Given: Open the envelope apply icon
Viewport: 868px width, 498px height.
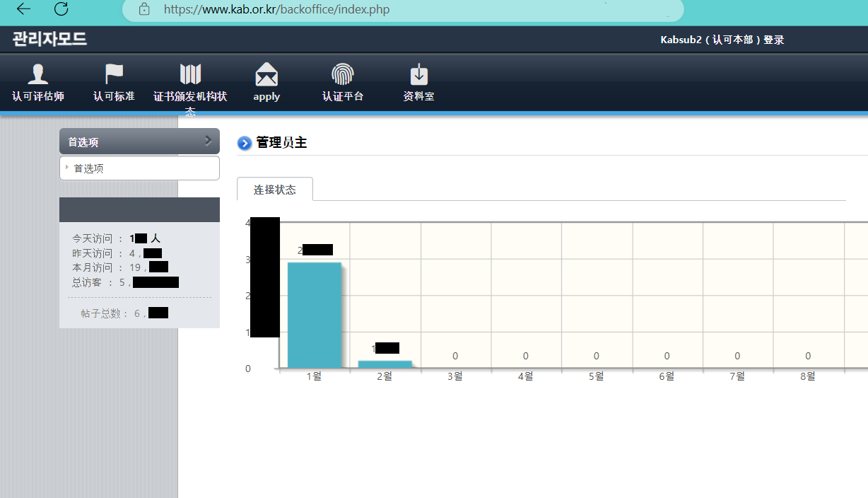Looking at the screenshot, I should 266,74.
